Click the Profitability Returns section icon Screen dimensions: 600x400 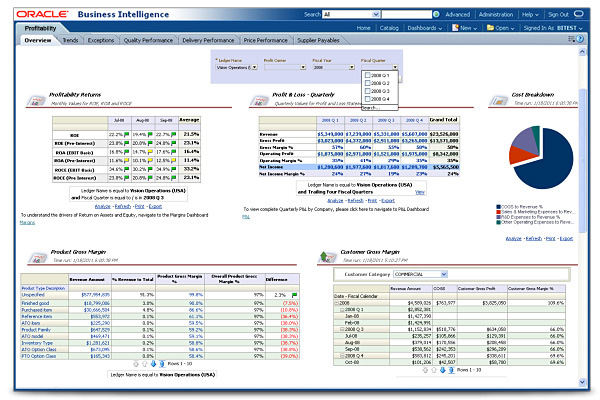[x=36, y=101]
